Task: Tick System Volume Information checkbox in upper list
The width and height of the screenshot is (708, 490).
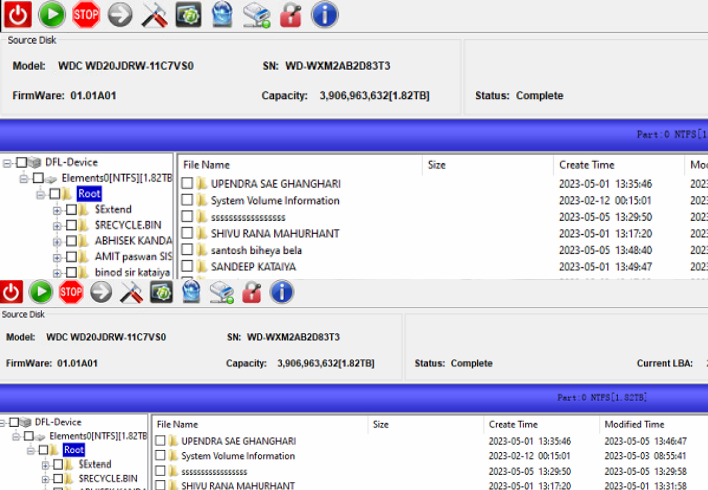Action: [187, 200]
